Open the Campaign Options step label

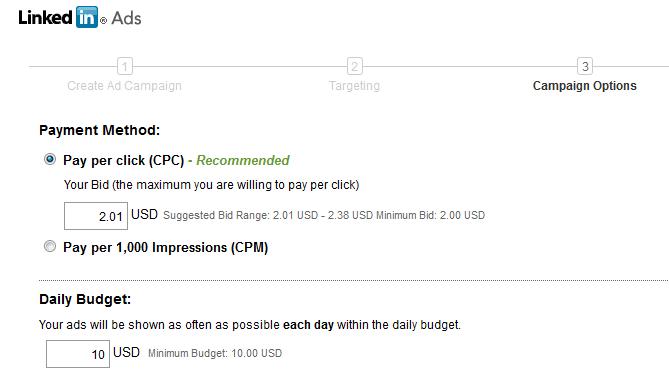585,86
